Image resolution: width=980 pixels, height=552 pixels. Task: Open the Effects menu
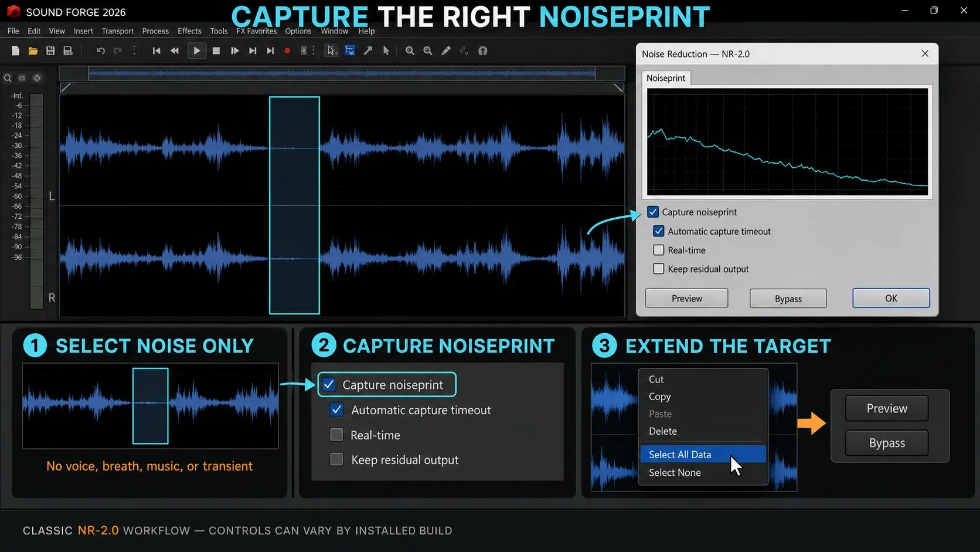click(189, 31)
